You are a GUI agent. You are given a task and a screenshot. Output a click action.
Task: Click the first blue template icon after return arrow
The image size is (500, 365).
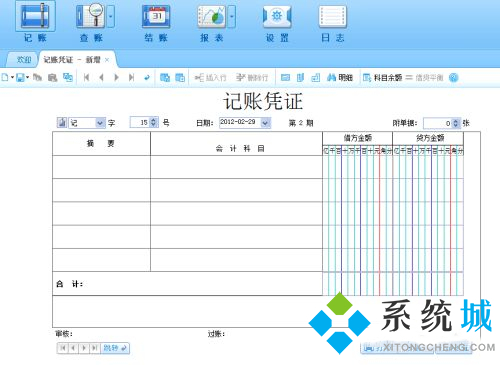tap(165, 78)
